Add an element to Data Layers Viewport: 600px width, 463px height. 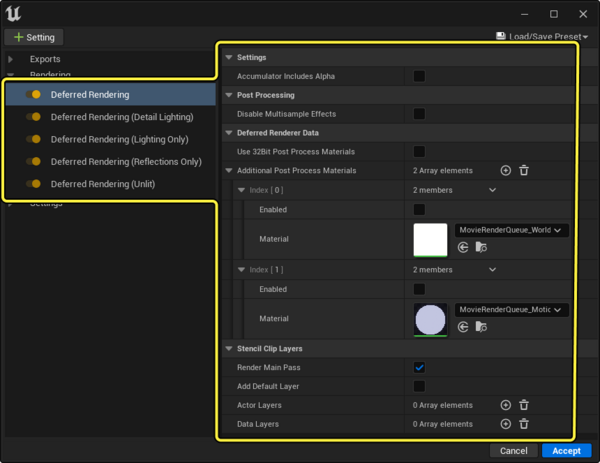[505, 424]
